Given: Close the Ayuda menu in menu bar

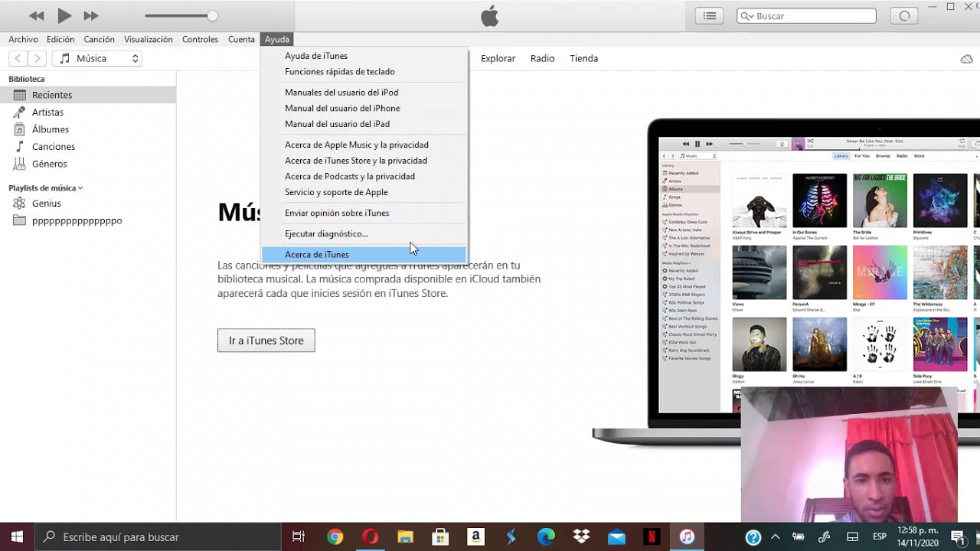Looking at the screenshot, I should tap(277, 39).
